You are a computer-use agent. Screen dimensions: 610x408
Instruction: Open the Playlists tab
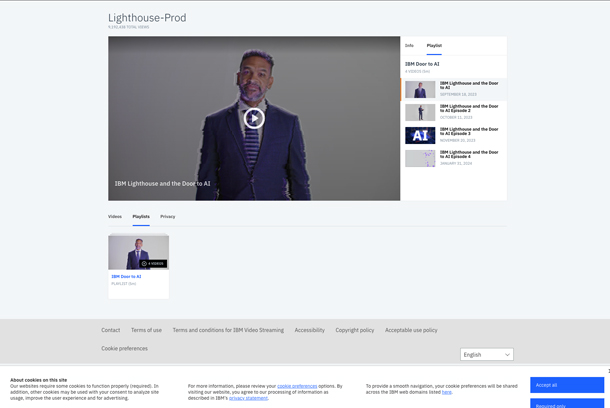coord(141,216)
